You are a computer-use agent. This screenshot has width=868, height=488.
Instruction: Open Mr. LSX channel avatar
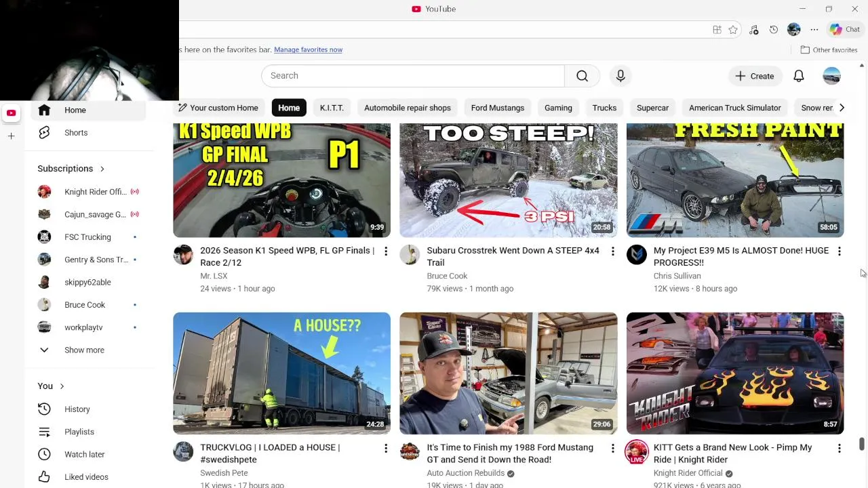(x=183, y=255)
